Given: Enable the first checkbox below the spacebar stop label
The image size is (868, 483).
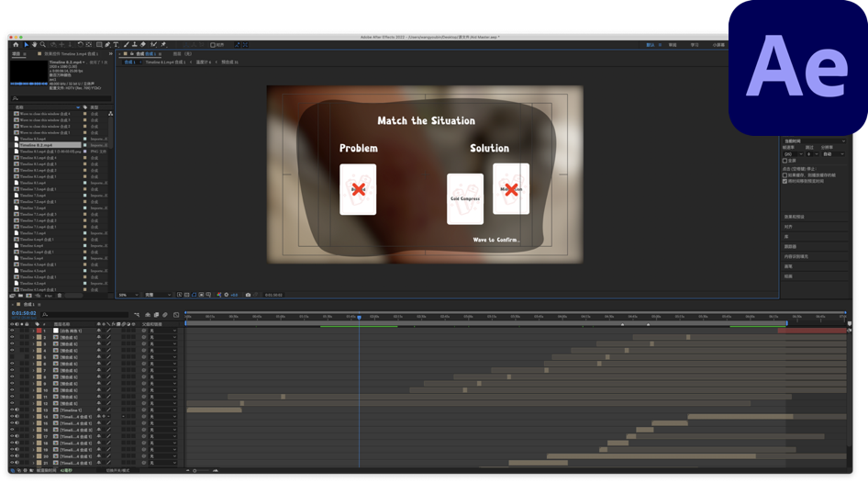Looking at the screenshot, I should tap(785, 175).
